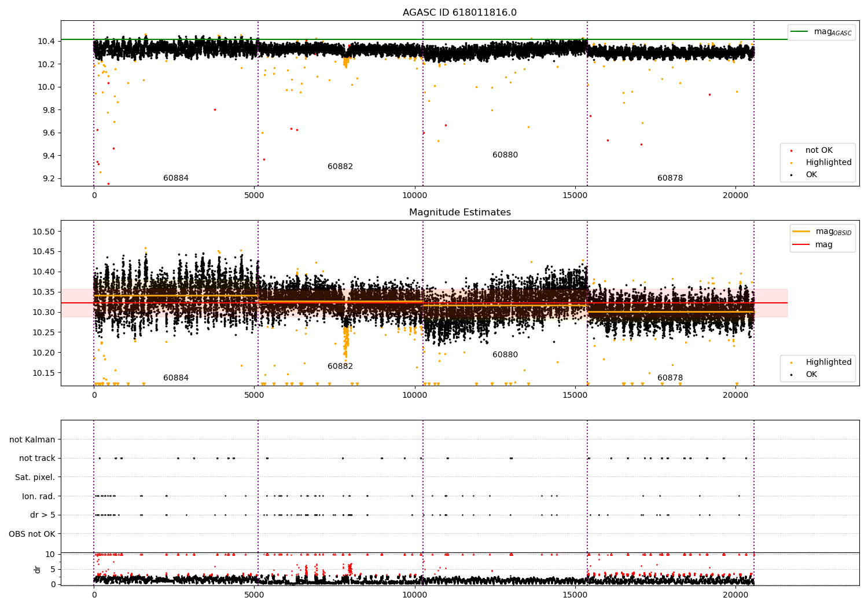Click the '20000' x-axis tick under top plot

(x=735, y=196)
